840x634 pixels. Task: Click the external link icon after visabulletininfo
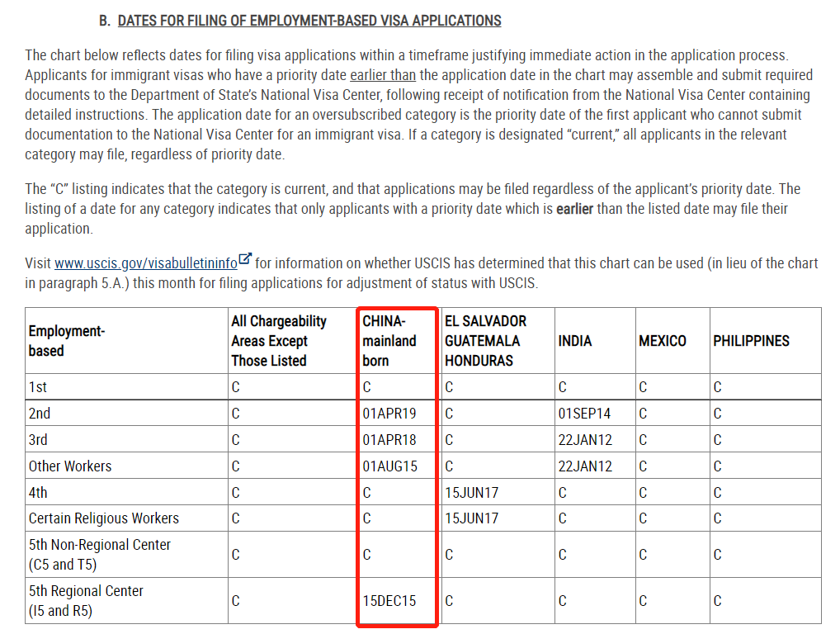coord(245,259)
